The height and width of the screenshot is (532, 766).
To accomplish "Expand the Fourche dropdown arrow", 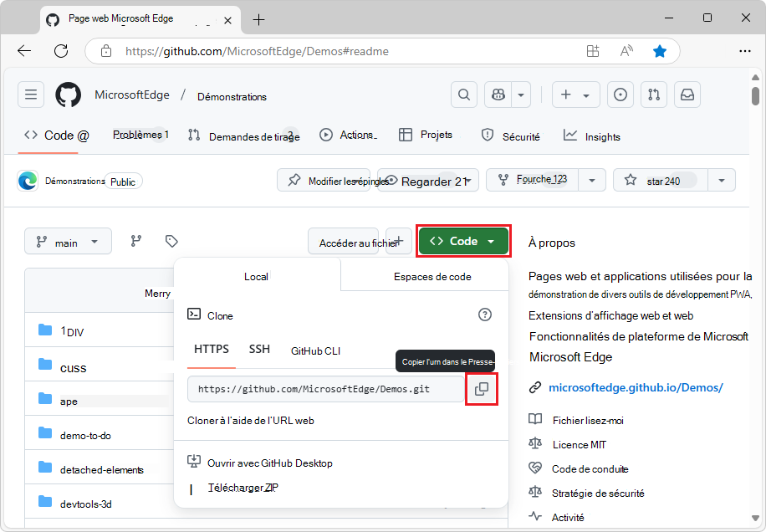I will coord(590,180).
